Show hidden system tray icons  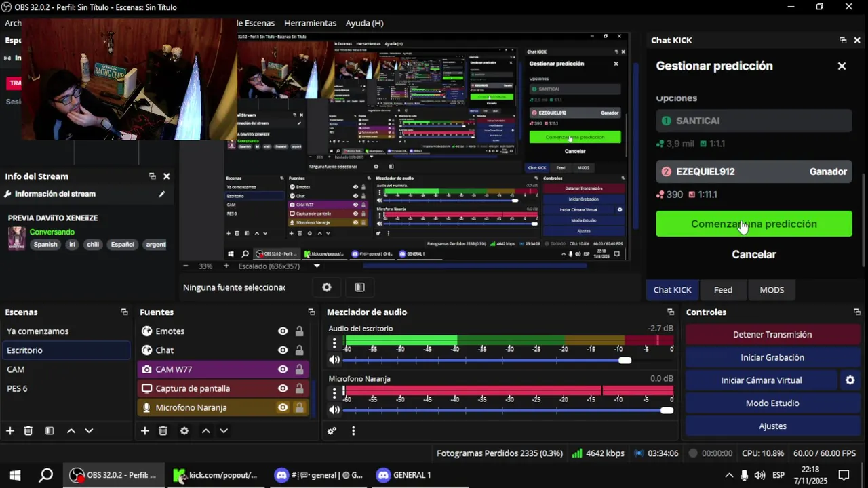pos(729,475)
